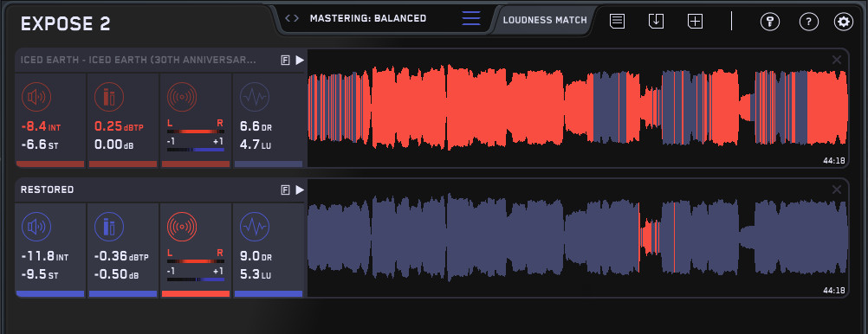Open the report list icon in toolbar
868x334 pixels.
[x=618, y=22]
